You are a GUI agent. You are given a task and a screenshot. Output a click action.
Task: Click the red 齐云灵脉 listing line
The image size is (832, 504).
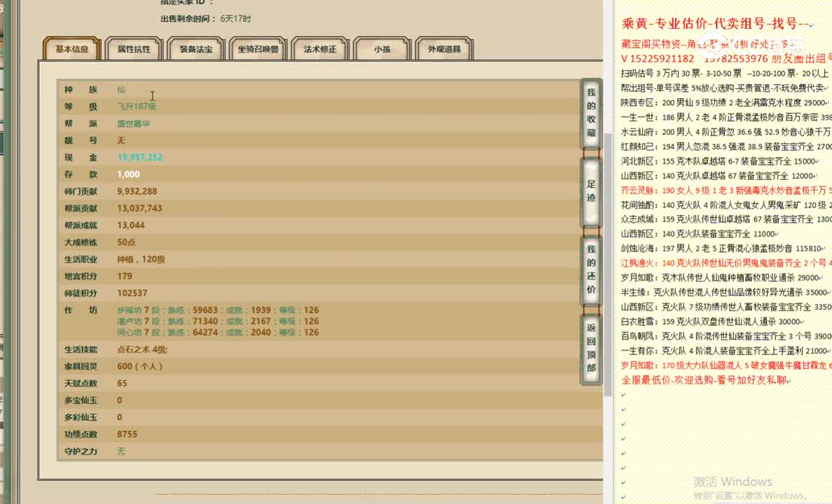pyautogui.click(x=726, y=190)
